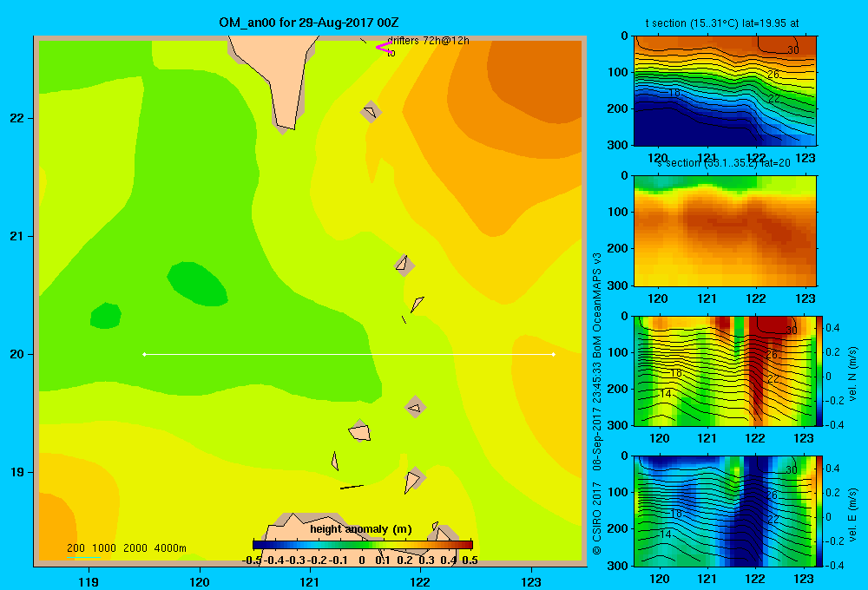Image resolution: width=868 pixels, height=590 pixels.
Task: Click the longitude label '123' below the main map
Action: (531, 581)
